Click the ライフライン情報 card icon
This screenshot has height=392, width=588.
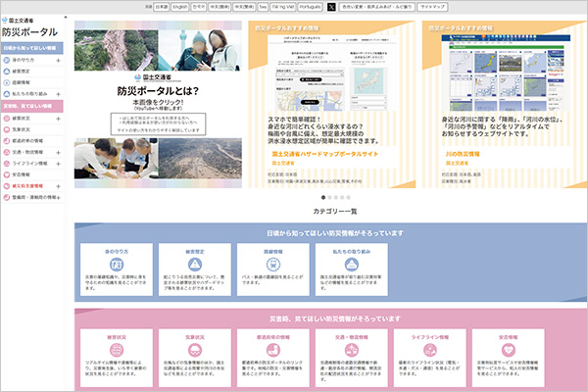(430, 350)
